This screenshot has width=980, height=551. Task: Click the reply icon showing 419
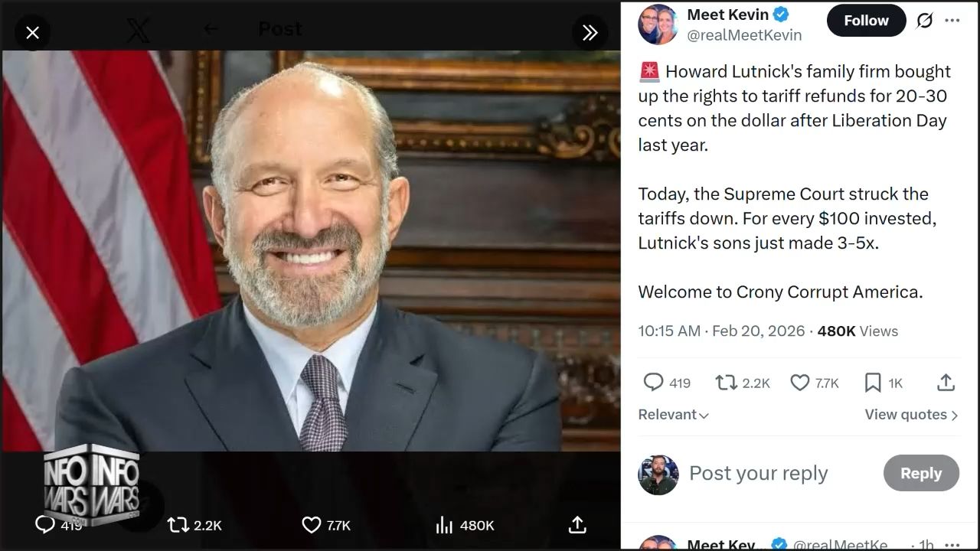click(653, 382)
